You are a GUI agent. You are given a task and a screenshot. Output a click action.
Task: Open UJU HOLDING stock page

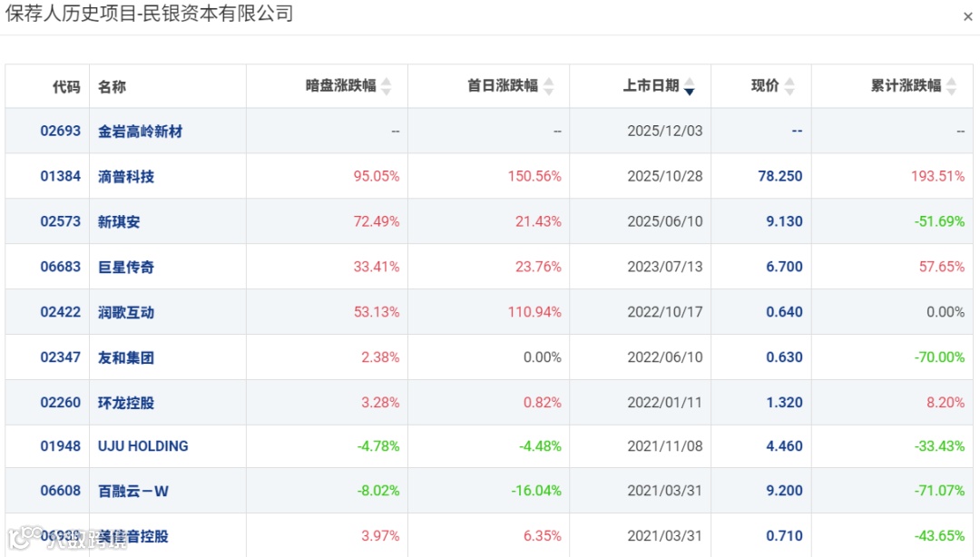tap(143, 446)
